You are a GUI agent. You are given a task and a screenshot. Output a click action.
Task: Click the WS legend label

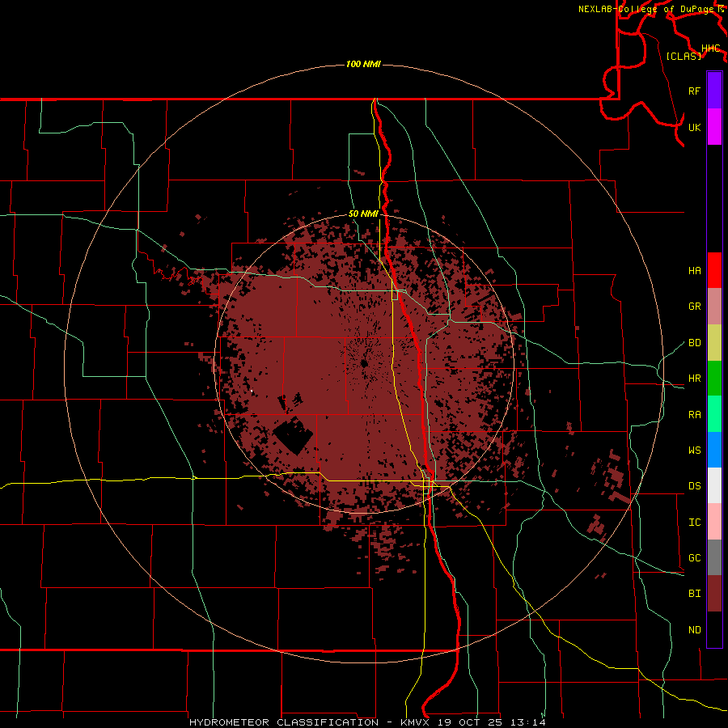[x=695, y=450]
